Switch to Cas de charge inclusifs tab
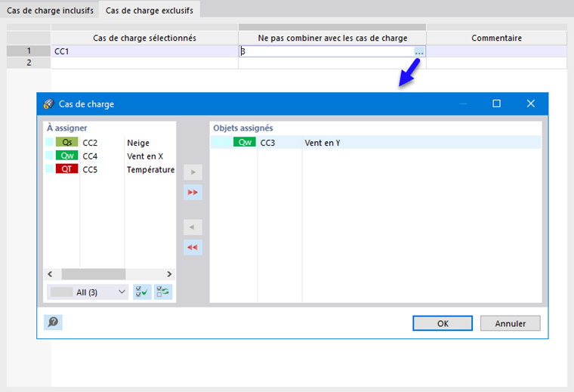Image resolution: width=574 pixels, height=392 pixels. coord(50,11)
